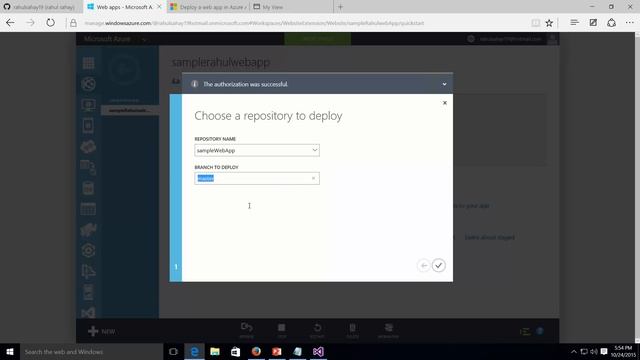Open Azure Mobile Services sidebar icon

coord(88,126)
